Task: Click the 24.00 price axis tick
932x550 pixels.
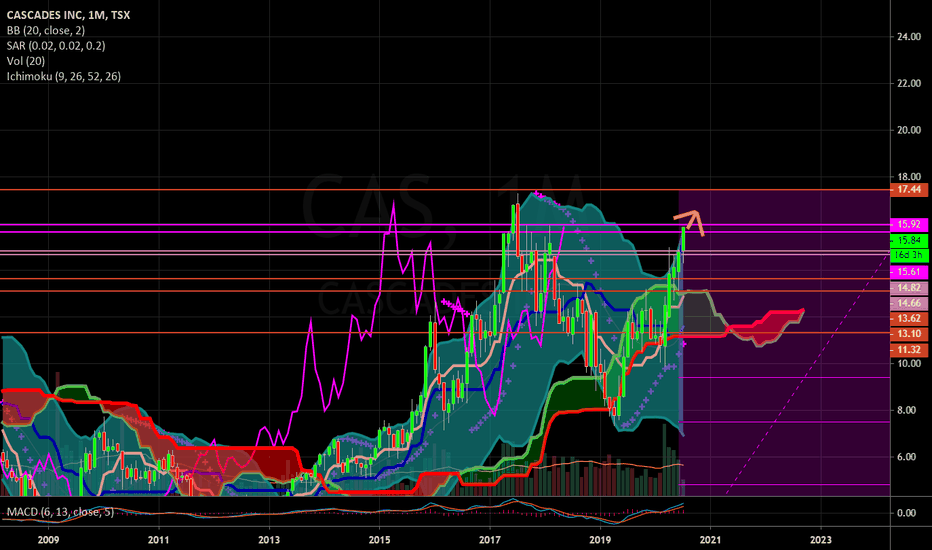Action: pyautogui.click(x=909, y=37)
